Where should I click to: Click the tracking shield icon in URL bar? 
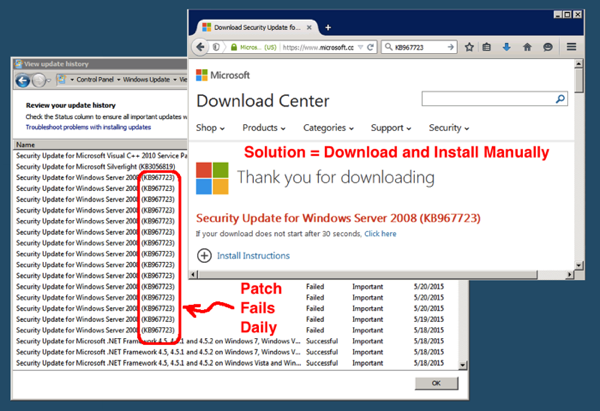(x=216, y=47)
